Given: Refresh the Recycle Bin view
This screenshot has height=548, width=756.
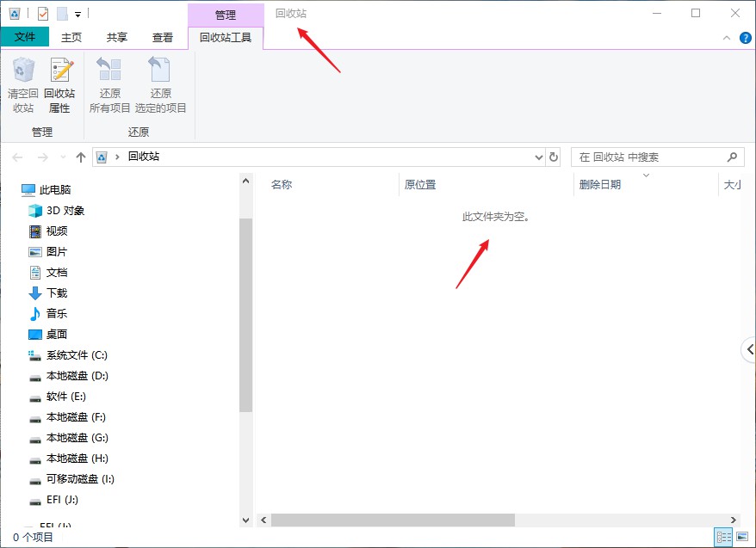Looking at the screenshot, I should [x=554, y=157].
